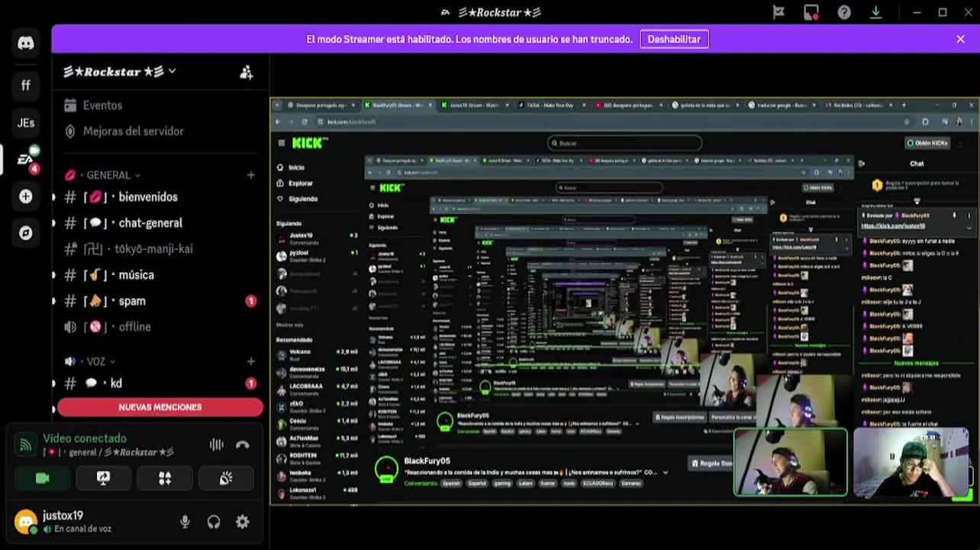Disconnect from voice with hang-up icon

click(243, 445)
